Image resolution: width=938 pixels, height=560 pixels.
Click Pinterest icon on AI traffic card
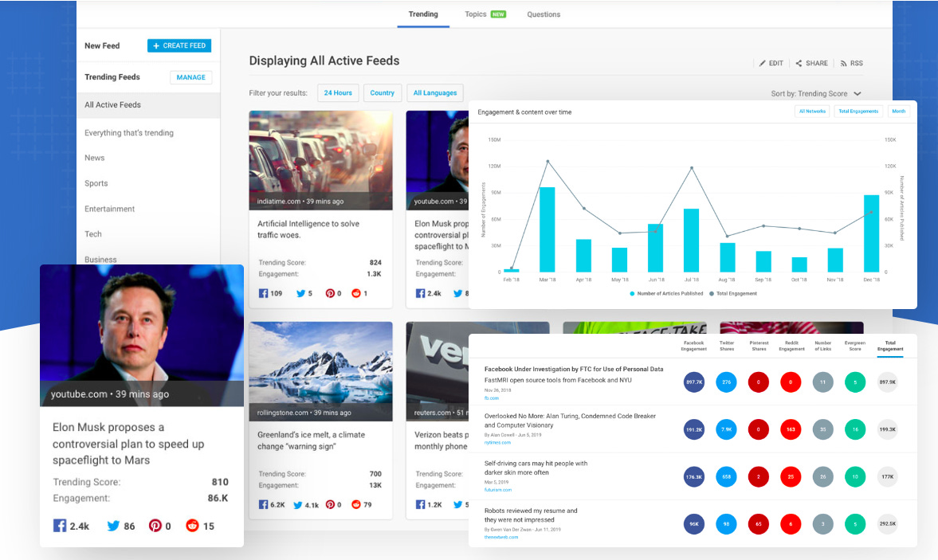(330, 293)
